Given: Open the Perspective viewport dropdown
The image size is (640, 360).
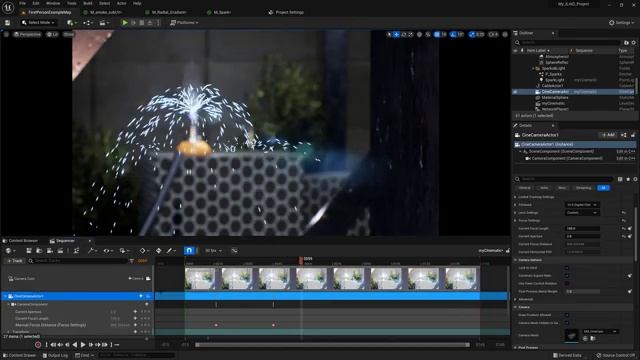Looking at the screenshot, I should click(x=27, y=34).
